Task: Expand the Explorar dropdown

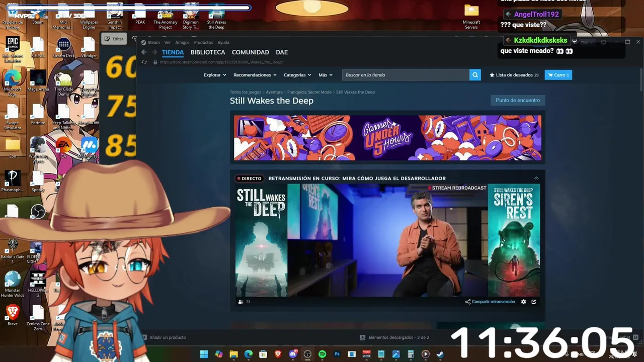Action: (x=215, y=75)
